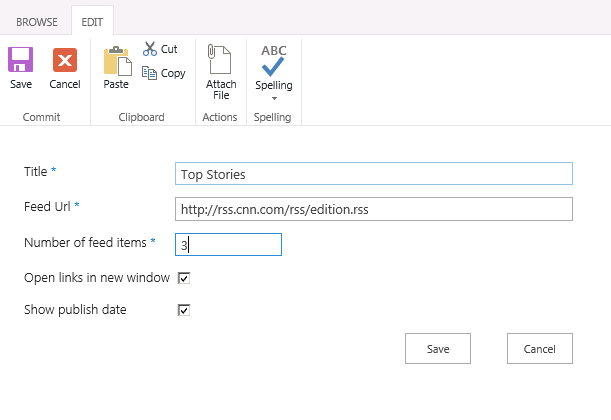611x420 pixels.
Task: Select the EDIT ribbon tab
Action: click(x=92, y=22)
